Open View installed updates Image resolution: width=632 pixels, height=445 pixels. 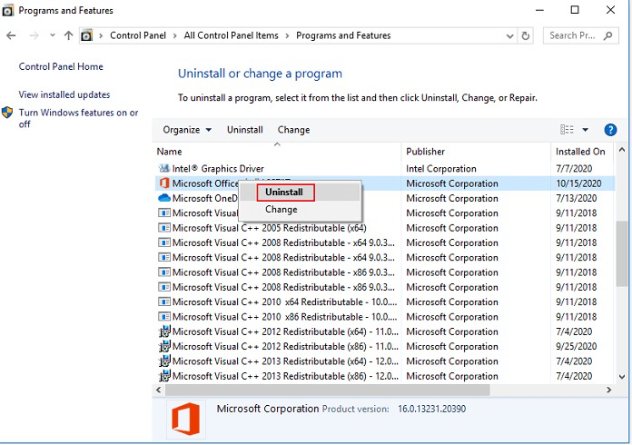coord(64,95)
